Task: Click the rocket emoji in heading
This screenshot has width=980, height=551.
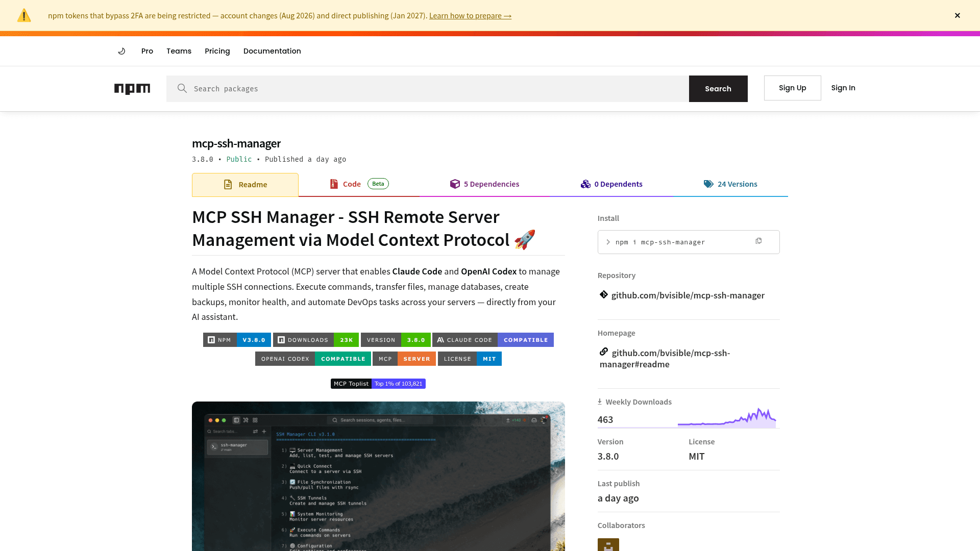Action: click(525, 240)
